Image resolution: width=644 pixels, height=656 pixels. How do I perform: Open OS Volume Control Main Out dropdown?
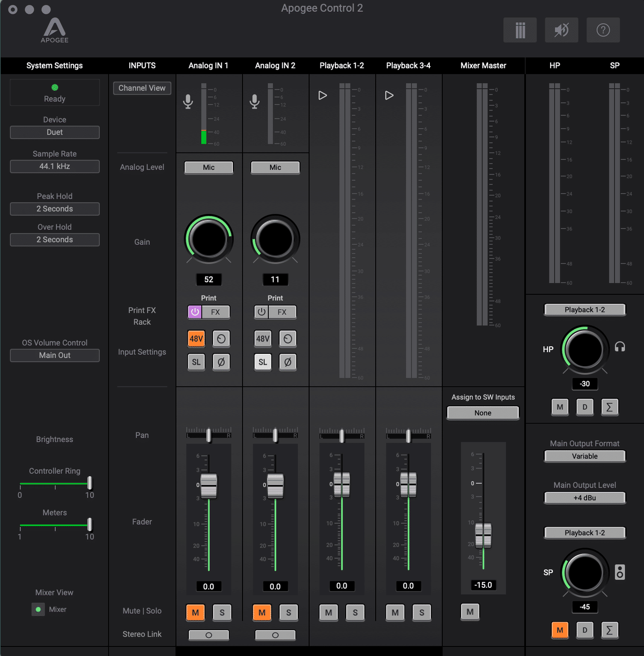tap(55, 355)
